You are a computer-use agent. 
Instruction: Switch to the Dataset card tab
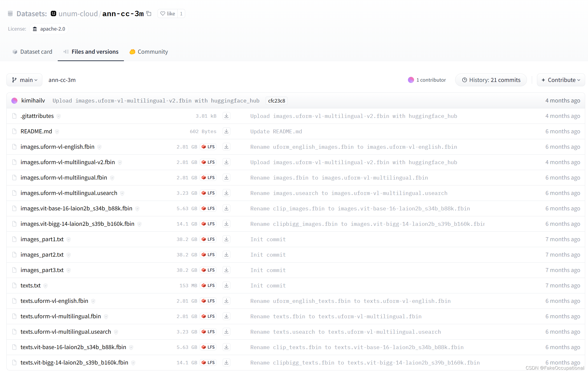pyautogui.click(x=32, y=52)
